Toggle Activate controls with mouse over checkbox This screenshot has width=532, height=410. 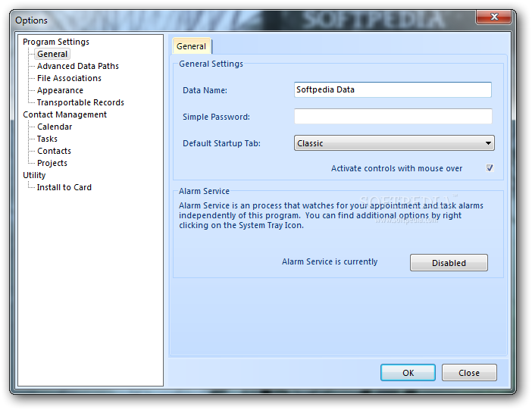(x=490, y=168)
